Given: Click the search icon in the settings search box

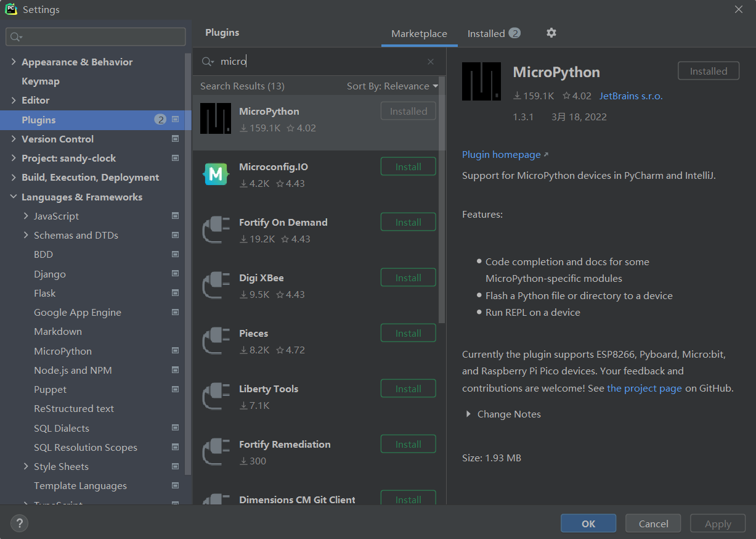Looking at the screenshot, I should point(16,37).
